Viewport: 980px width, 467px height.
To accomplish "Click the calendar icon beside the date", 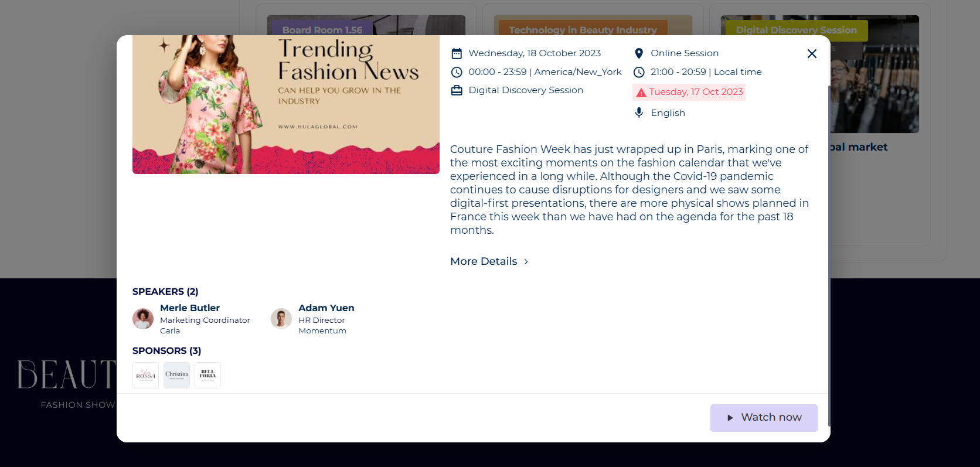I will tap(457, 54).
